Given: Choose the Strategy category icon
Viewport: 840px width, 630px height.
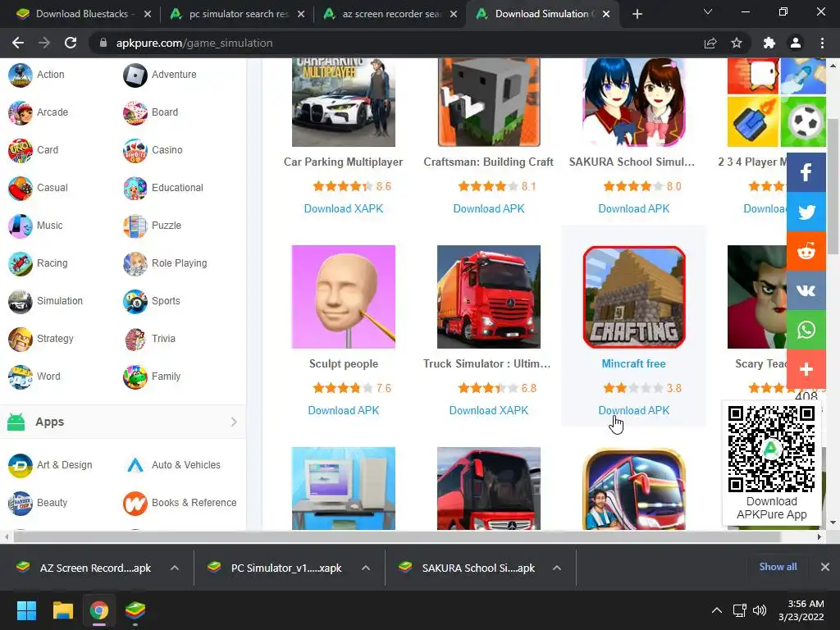Looking at the screenshot, I should [21, 339].
